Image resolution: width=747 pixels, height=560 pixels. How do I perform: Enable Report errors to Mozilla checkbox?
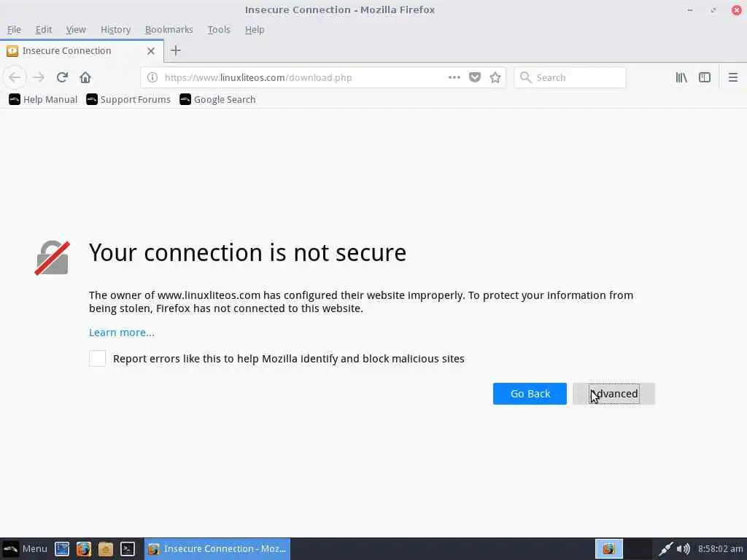click(x=97, y=358)
